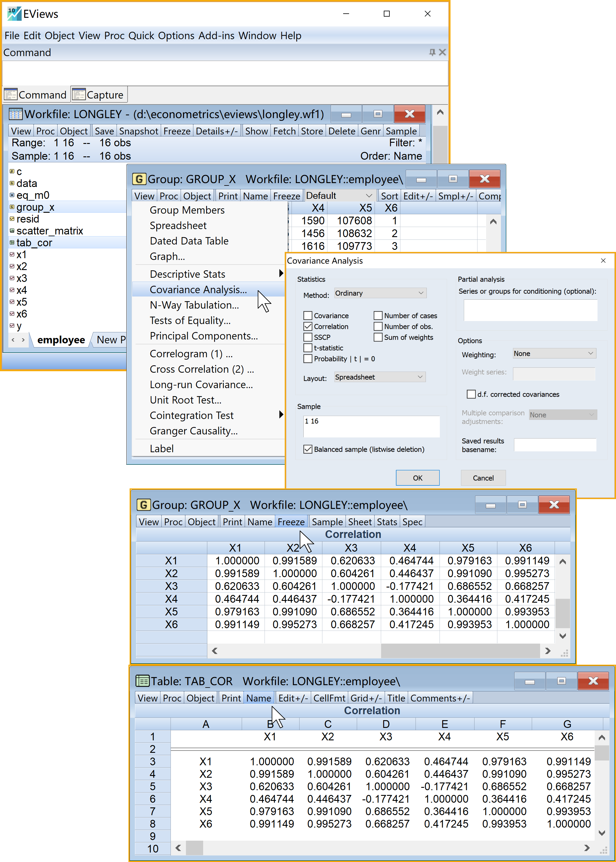Enable the Covariance checkbox
Screen dimensions: 616x862
pos(308,316)
